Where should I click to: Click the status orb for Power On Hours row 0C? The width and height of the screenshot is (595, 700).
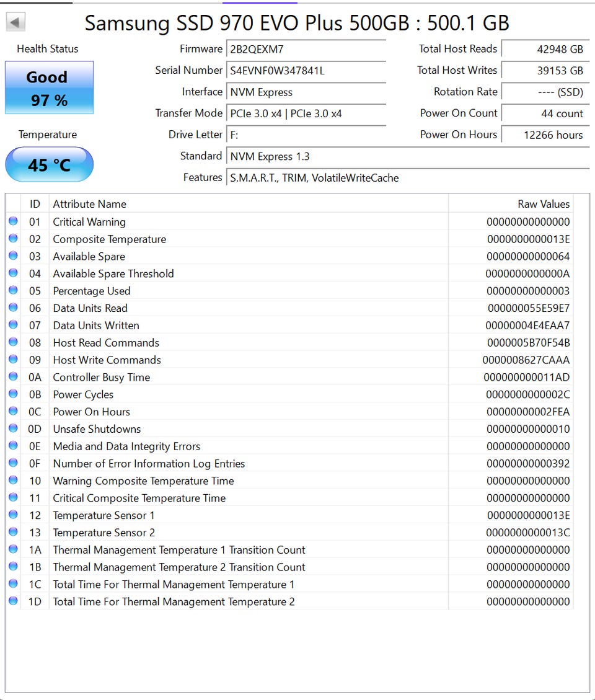[14, 410]
